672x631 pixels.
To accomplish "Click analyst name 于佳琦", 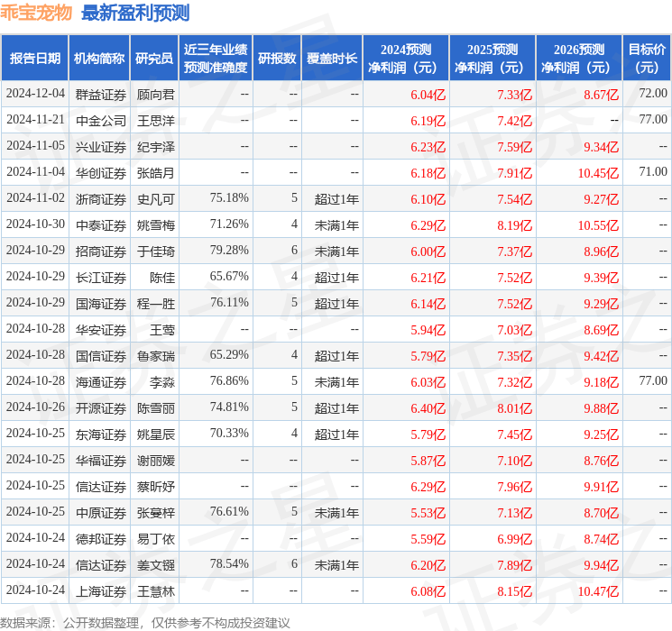I will click(156, 251).
